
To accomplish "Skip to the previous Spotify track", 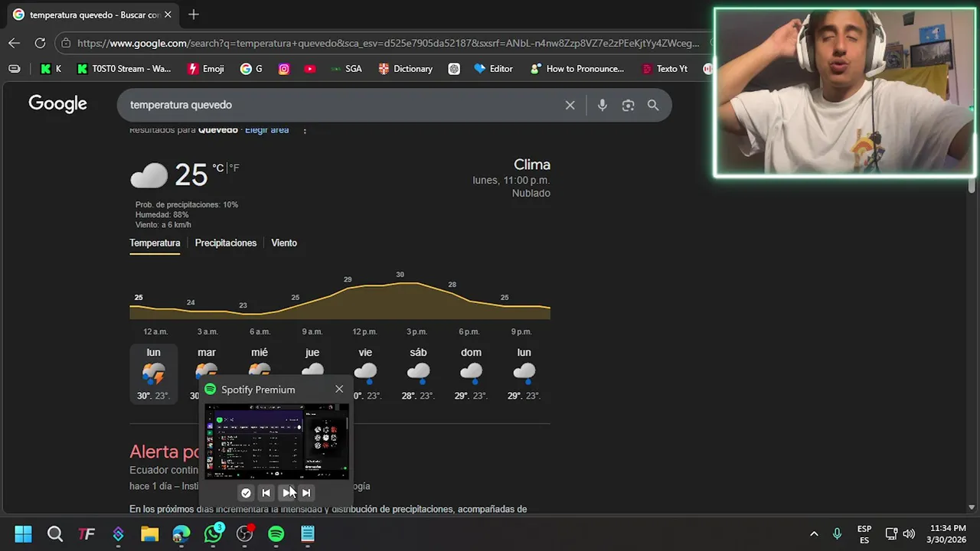I will (x=266, y=493).
